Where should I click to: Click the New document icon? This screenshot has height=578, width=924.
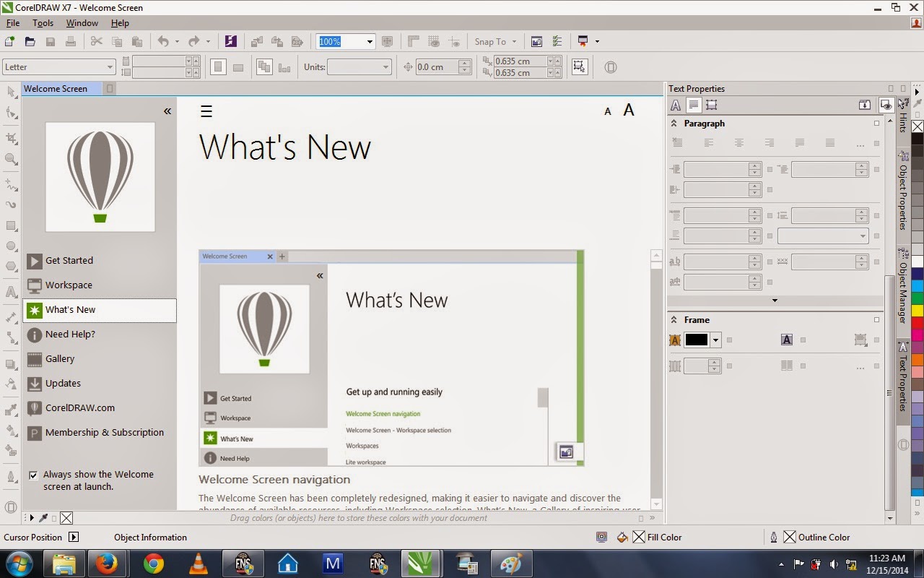10,41
